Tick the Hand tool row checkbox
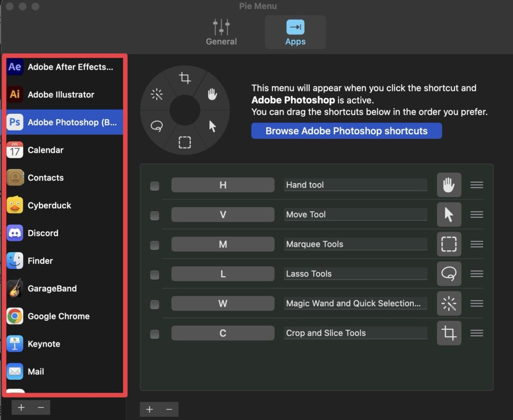 [154, 186]
